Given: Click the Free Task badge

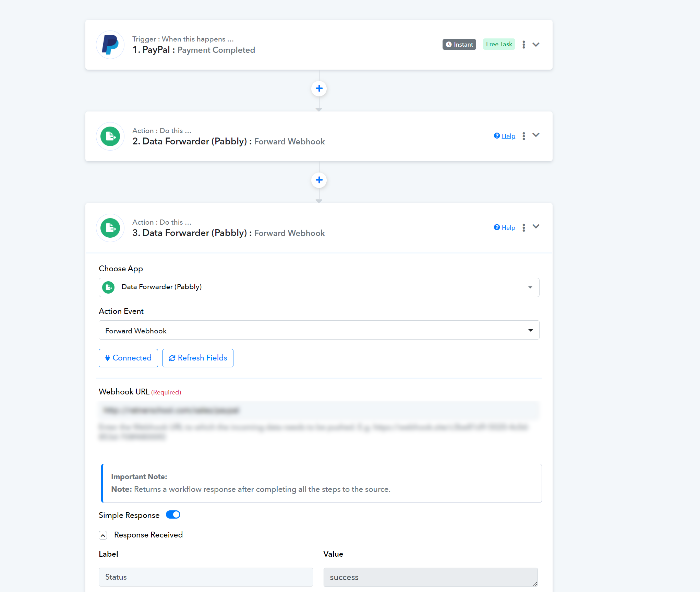Looking at the screenshot, I should point(499,44).
